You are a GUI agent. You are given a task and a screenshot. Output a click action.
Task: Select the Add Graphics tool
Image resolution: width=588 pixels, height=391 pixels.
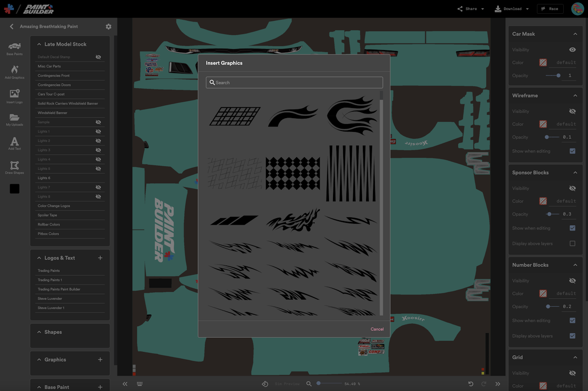[15, 72]
